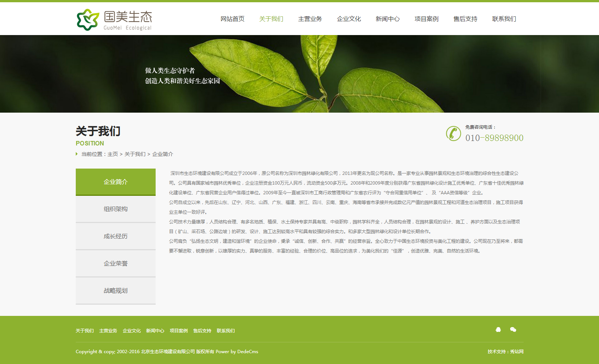599x364 pixels.
Task: Choose 企业荣誉 in the side menu
Action: click(116, 264)
